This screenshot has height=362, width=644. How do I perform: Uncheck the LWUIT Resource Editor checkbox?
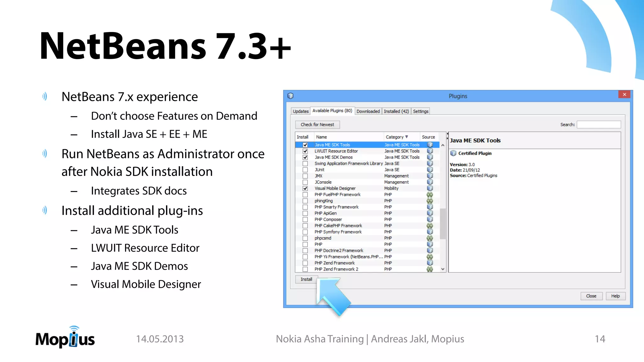click(x=305, y=151)
